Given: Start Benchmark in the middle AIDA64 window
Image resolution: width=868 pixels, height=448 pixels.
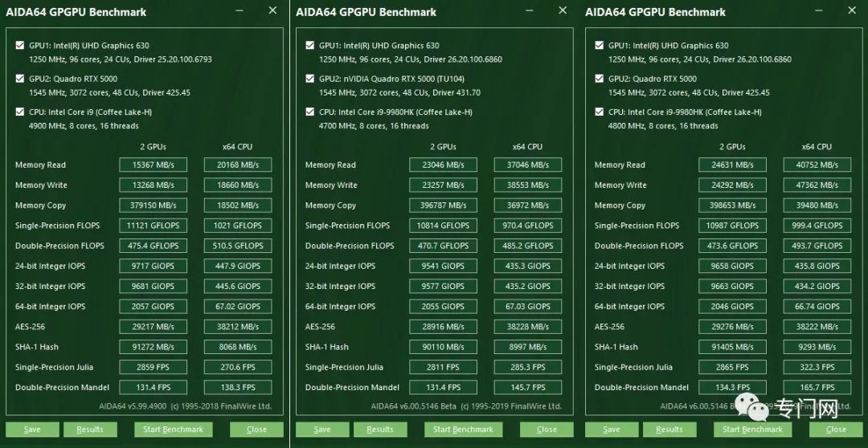Looking at the screenshot, I should 464,430.
